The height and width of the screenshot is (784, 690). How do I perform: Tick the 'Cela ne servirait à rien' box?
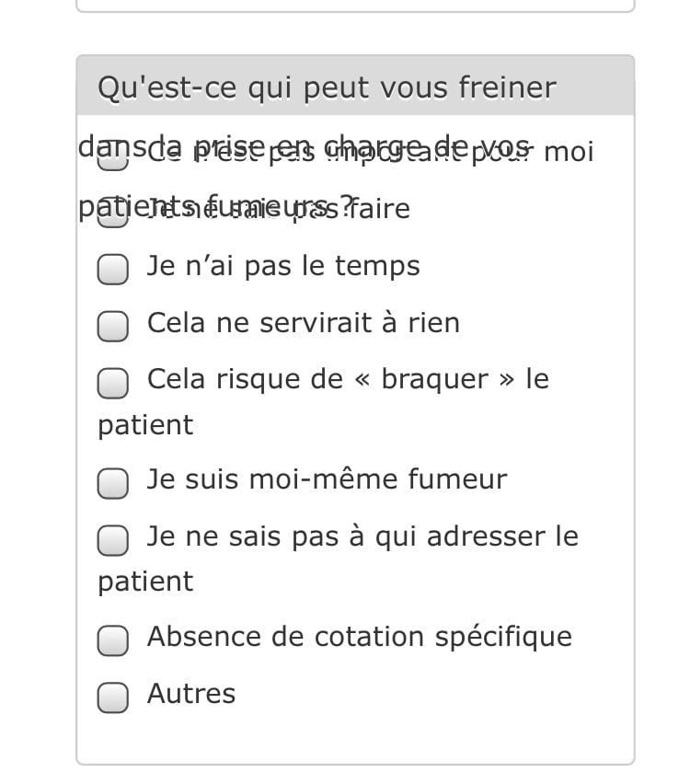point(113,326)
